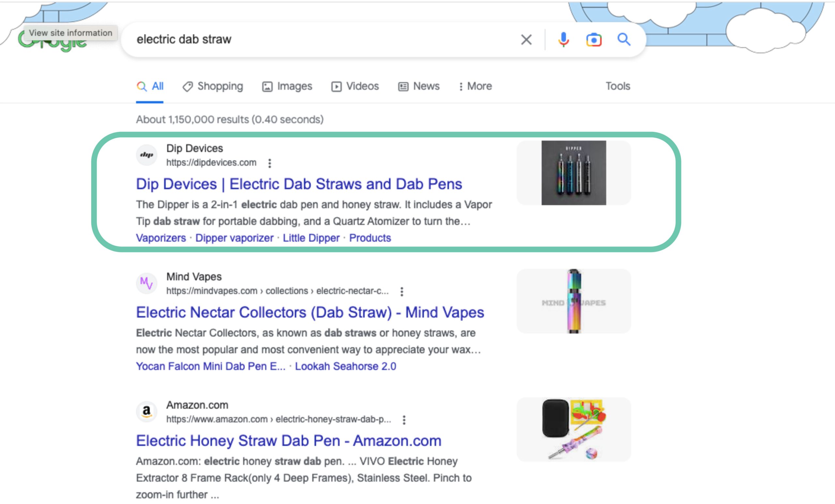Screen dimensions: 835x504
Task: Click the Dipper pens product thumbnail
Action: [x=573, y=173]
